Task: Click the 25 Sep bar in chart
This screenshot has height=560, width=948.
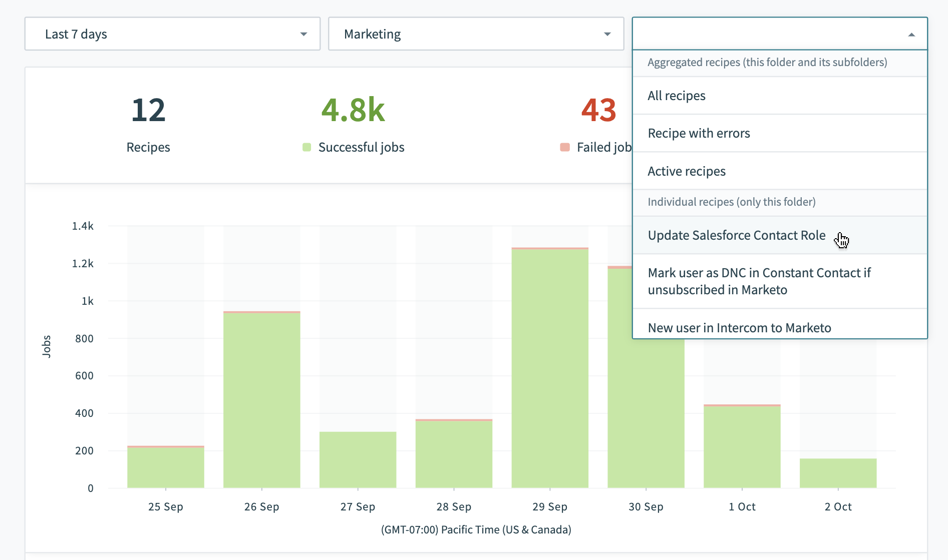Action: click(166, 467)
